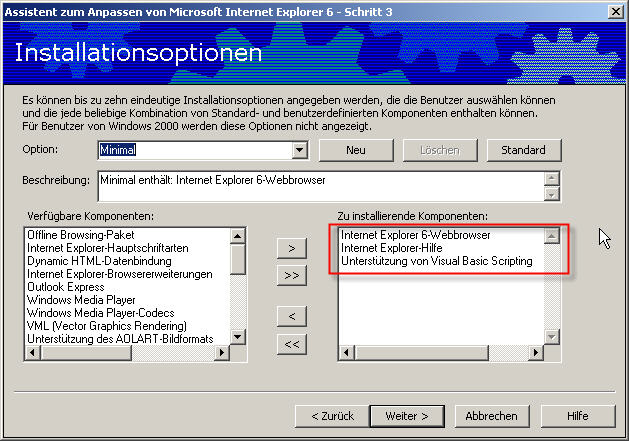Add all components with >> button
Screen dimensions: 629x441
pos(292,276)
